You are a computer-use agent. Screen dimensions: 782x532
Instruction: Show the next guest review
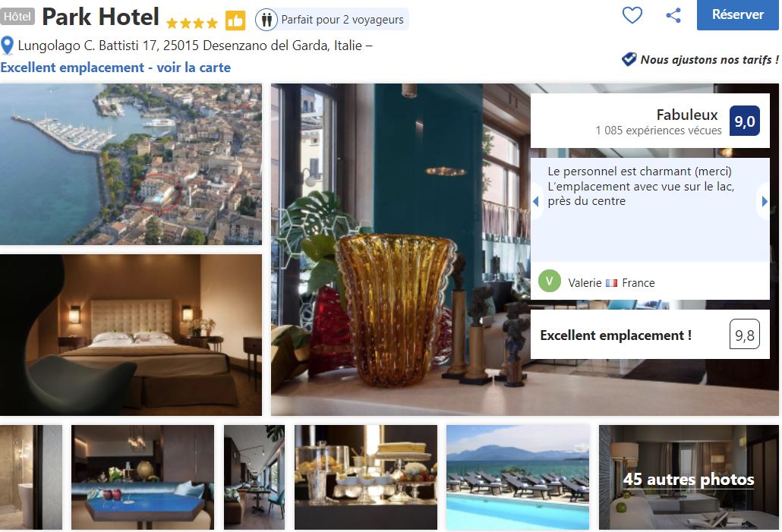764,201
